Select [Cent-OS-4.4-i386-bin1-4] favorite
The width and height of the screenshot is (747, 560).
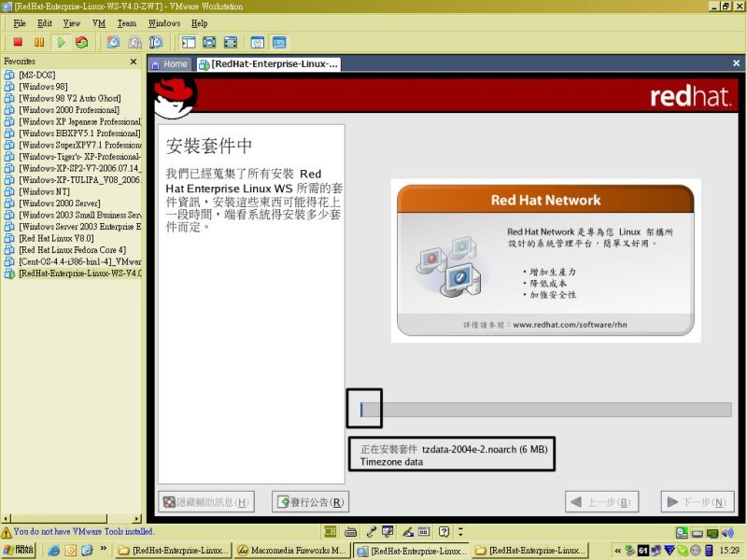point(73,261)
